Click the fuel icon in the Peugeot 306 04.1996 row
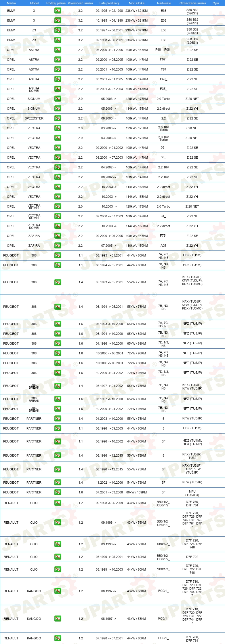 coord(58,343)
